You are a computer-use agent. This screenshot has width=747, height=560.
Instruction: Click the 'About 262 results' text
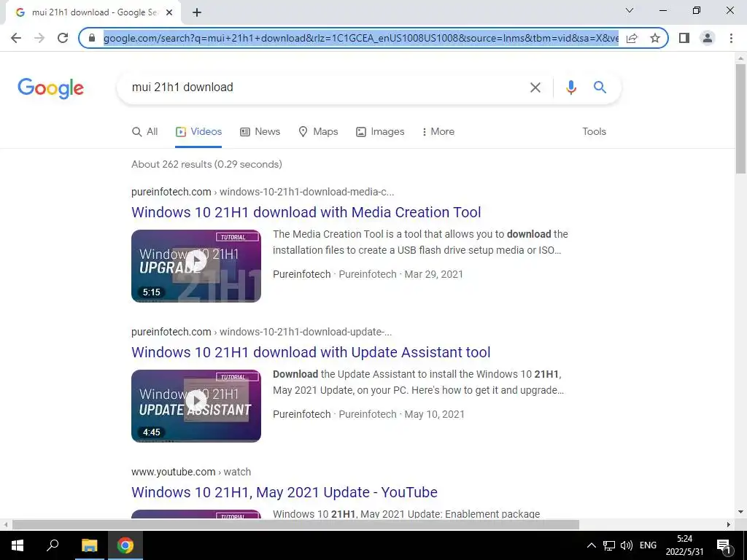click(x=206, y=165)
